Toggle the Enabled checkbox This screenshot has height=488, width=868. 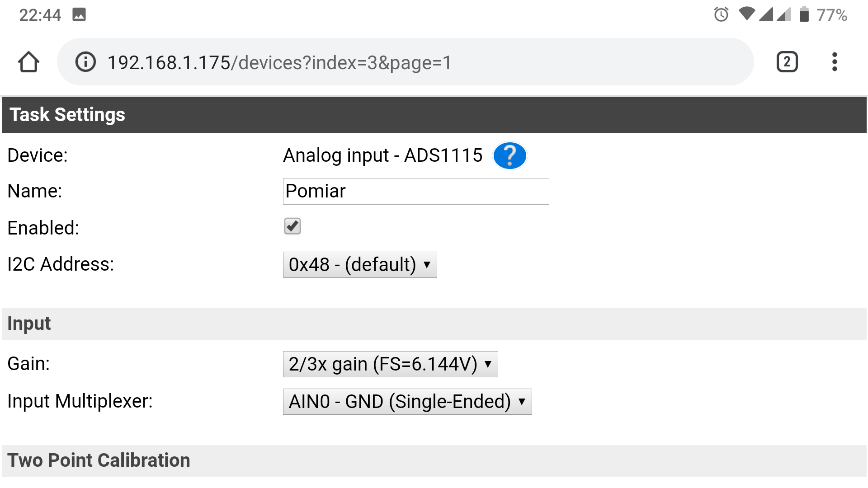coord(292,226)
